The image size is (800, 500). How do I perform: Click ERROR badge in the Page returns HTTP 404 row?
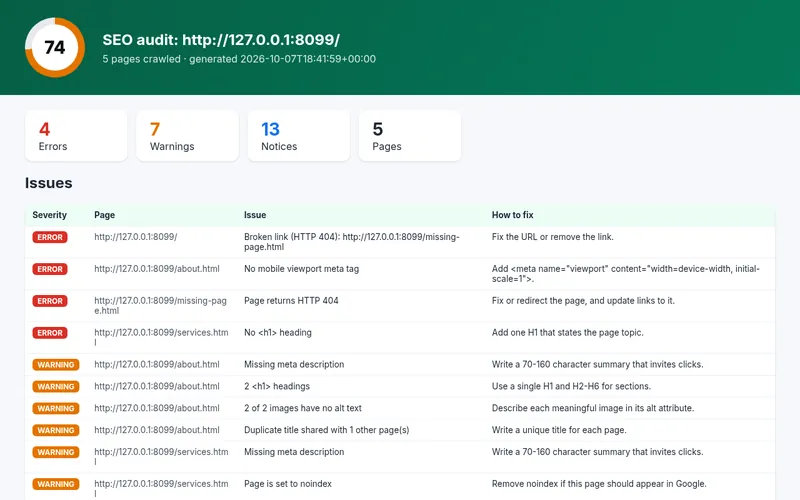point(50,301)
